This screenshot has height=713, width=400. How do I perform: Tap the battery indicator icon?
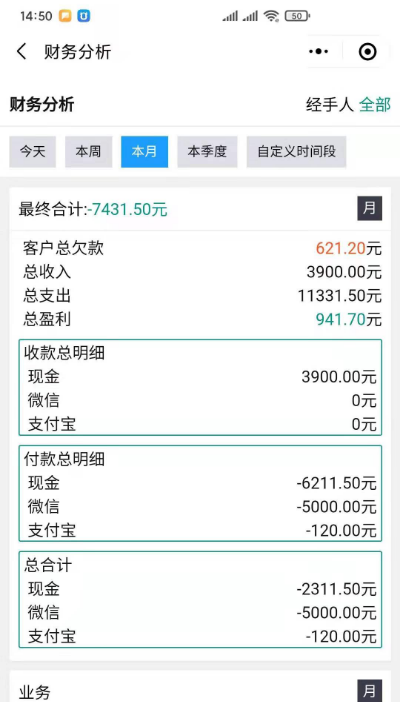(x=297, y=16)
